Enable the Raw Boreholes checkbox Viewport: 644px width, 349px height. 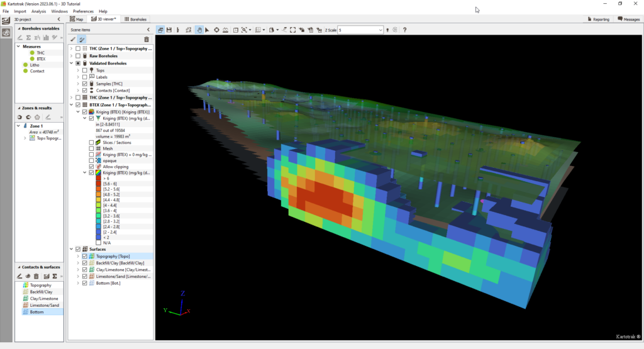pyautogui.click(x=78, y=56)
